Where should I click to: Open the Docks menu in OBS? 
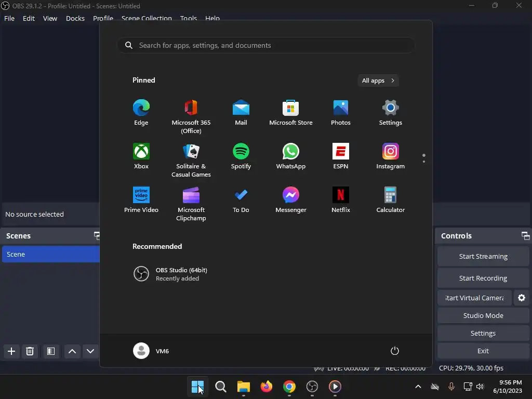(x=75, y=18)
